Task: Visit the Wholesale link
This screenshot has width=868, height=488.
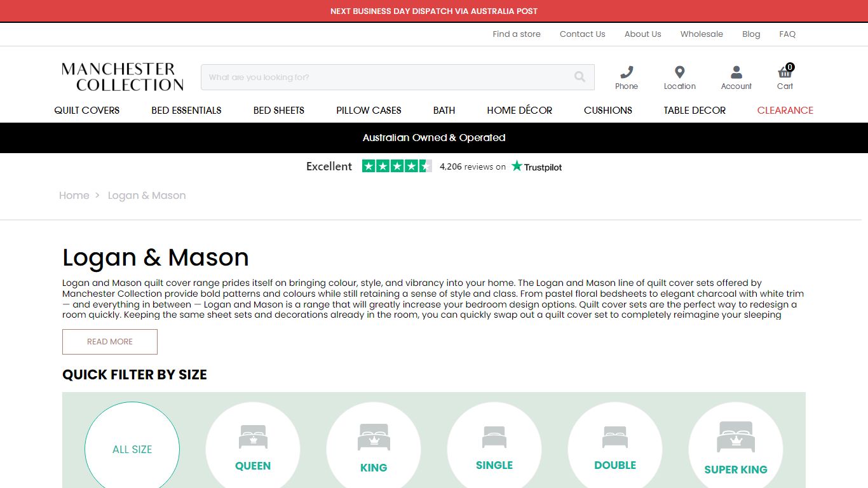Action: click(702, 34)
